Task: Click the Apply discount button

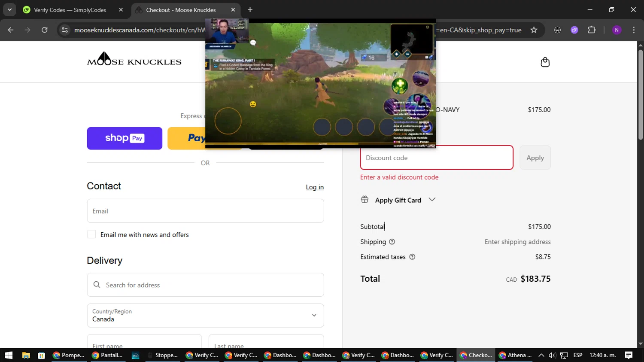Action: 535,158
